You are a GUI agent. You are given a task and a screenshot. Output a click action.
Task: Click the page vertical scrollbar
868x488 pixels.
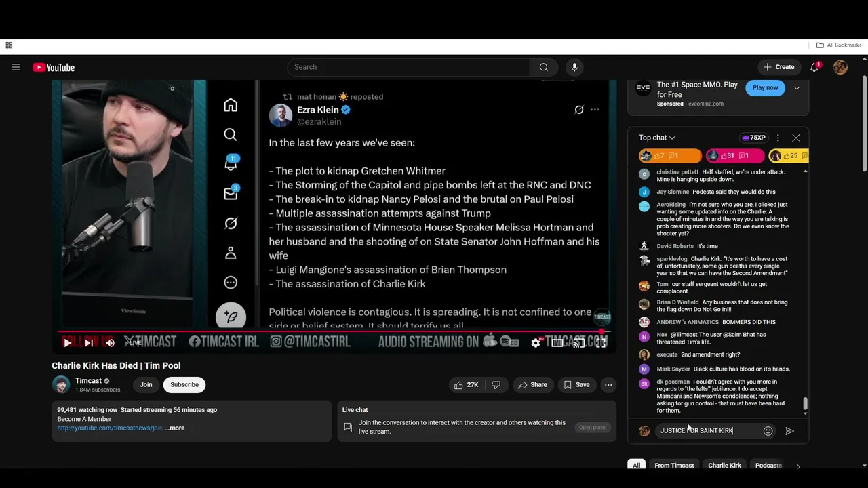[864, 122]
